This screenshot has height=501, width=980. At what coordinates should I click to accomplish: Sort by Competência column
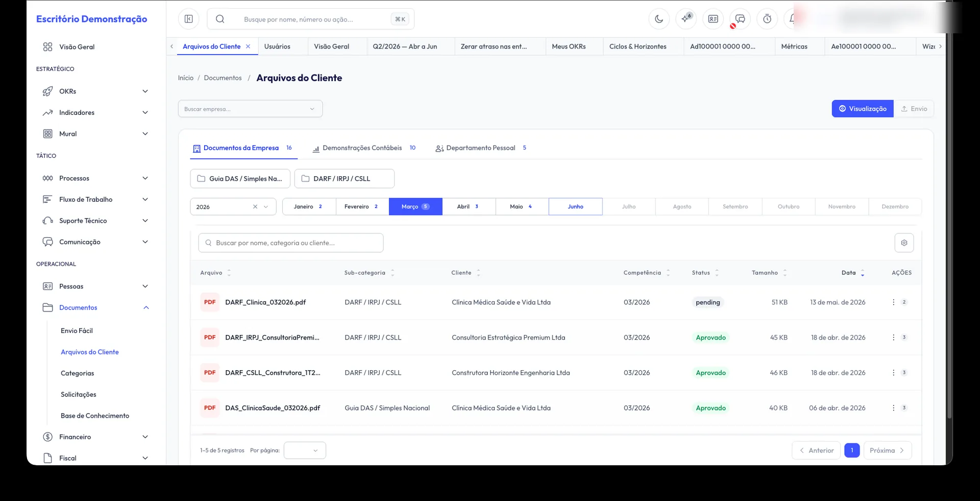(x=668, y=273)
